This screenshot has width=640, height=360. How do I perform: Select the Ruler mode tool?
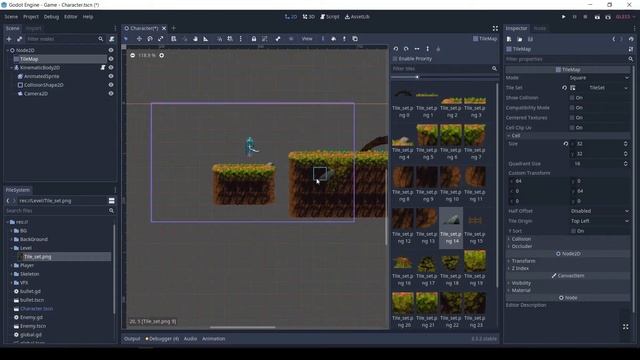(x=206, y=39)
